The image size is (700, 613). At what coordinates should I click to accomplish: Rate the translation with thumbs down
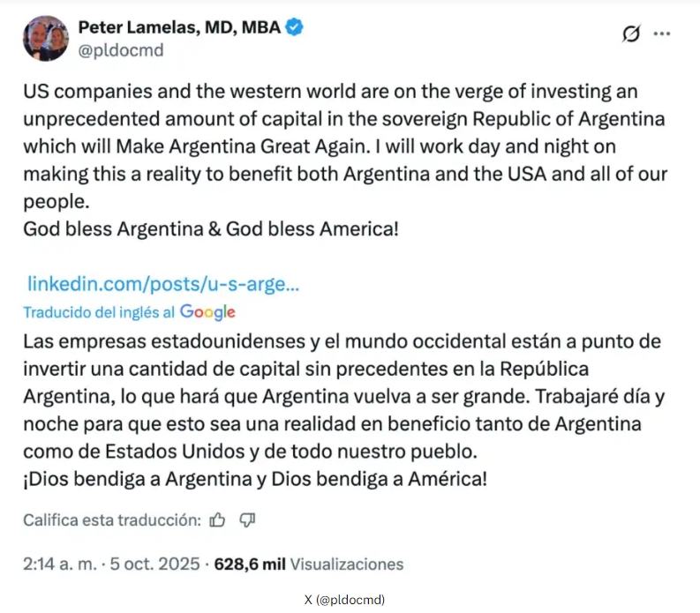click(x=247, y=520)
